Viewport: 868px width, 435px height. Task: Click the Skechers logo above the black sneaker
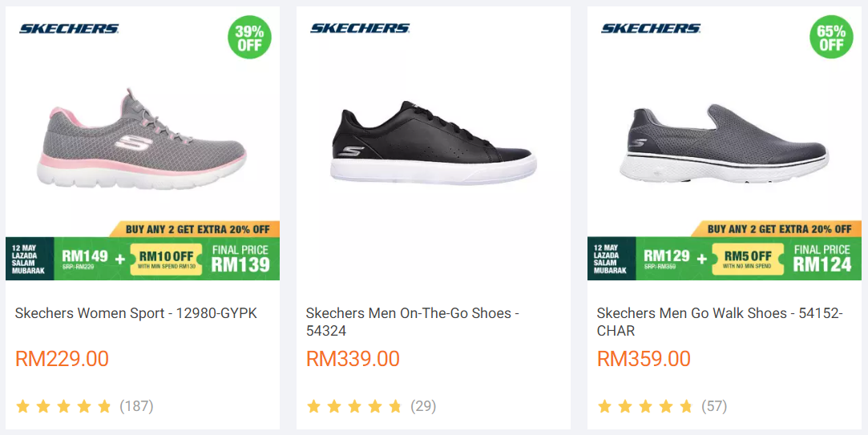(x=360, y=29)
